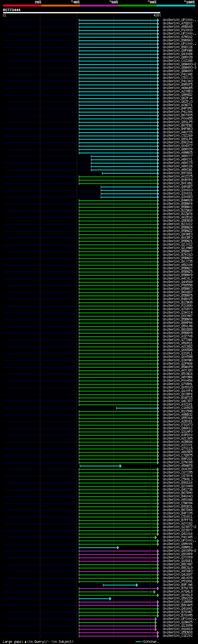Select hit UniRef100_A9NM10
This screenshot has width=198, height=644.
click(178, 547)
